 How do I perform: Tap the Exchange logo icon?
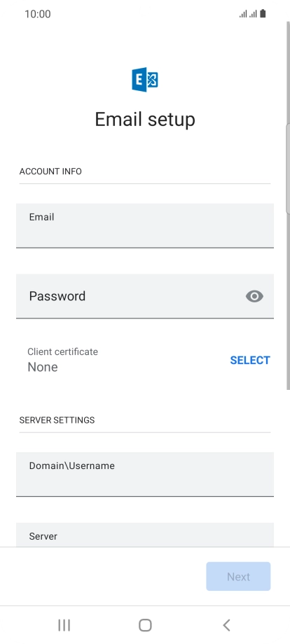pyautogui.click(x=144, y=80)
